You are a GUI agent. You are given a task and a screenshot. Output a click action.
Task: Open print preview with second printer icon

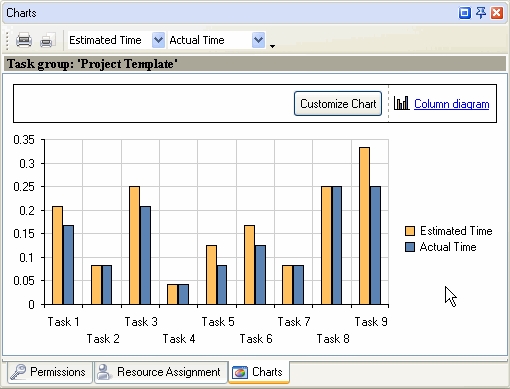click(47, 40)
